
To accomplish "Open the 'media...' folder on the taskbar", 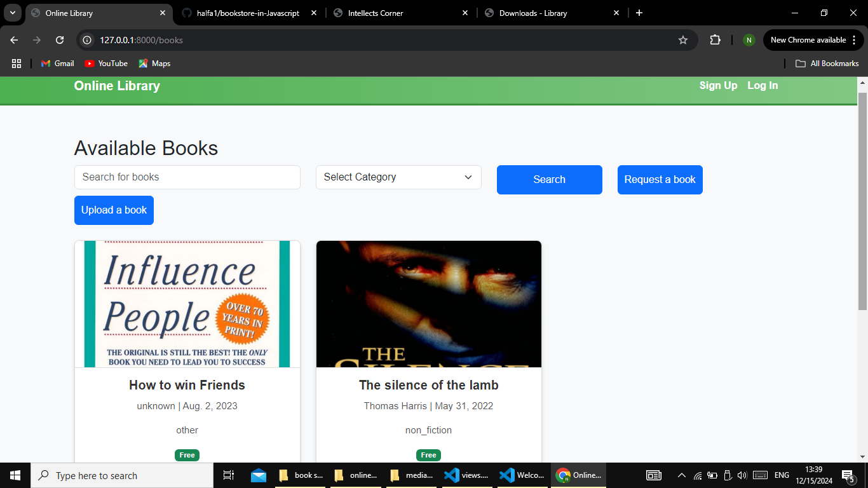I will pyautogui.click(x=411, y=475).
